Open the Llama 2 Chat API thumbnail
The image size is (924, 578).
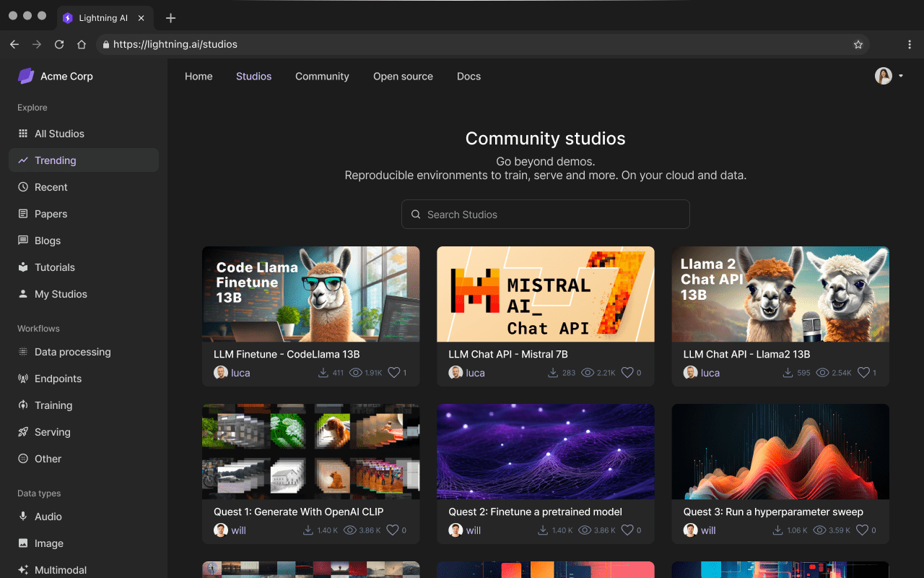point(780,294)
